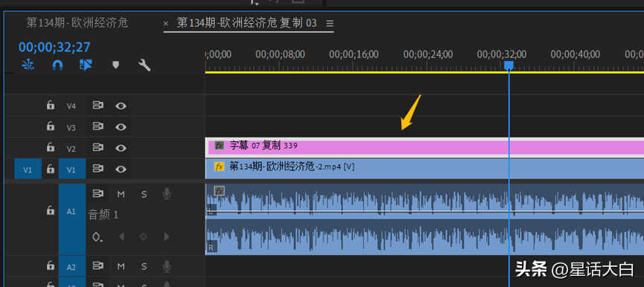Toggle sync lock on track V4
Viewport: 644px width, 287px height.
click(98, 106)
